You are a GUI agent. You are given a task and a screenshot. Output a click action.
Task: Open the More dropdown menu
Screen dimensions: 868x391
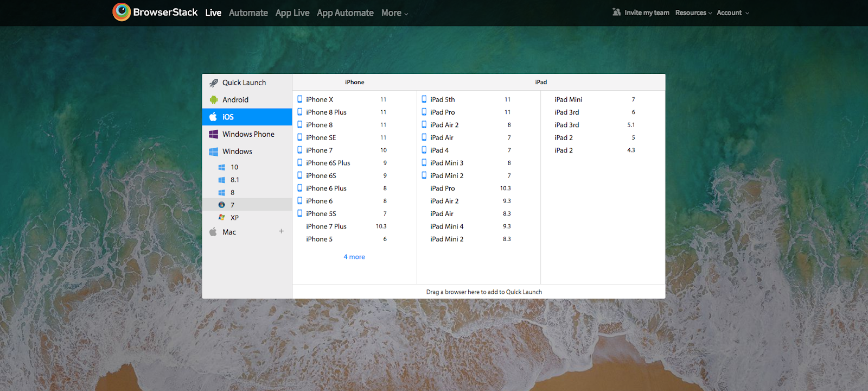(394, 13)
